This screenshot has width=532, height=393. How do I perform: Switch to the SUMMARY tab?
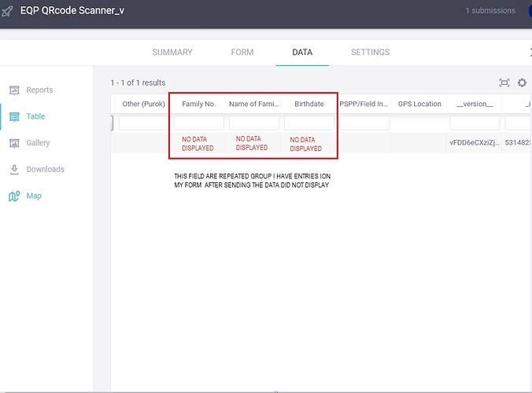coord(172,53)
